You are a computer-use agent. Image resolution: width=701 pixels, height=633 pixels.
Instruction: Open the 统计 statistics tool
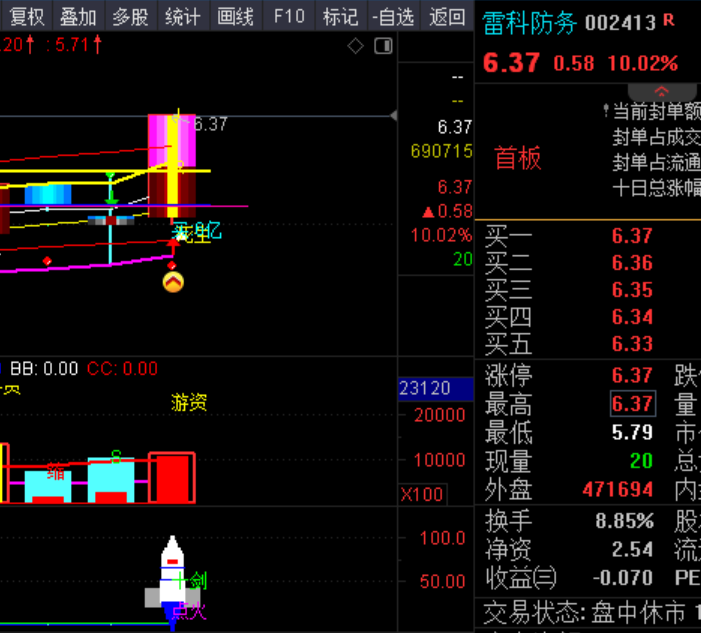point(183,17)
